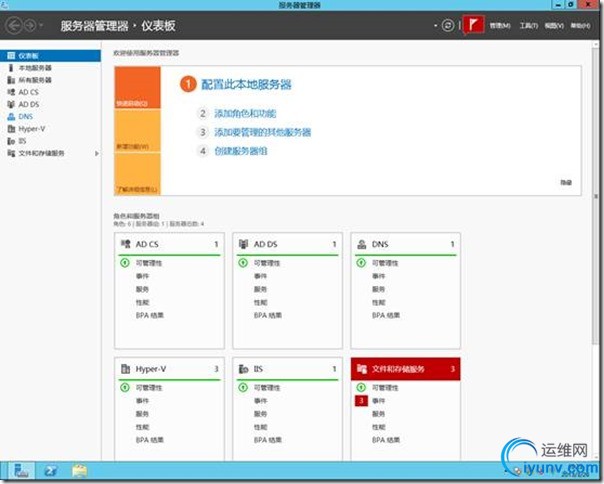The image size is (604, 484).
Task: Click the green status icon in DNS tile
Action: 361,263
